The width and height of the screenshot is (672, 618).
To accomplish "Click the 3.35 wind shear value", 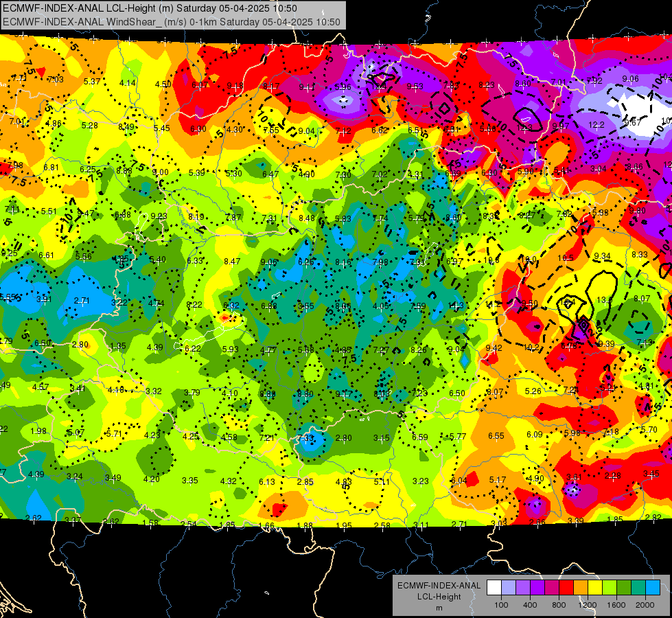I will click(x=190, y=481).
